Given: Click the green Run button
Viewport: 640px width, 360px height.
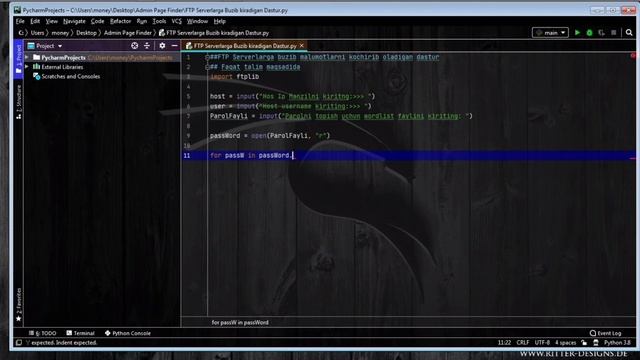Looking at the screenshot, I should [x=577, y=33].
